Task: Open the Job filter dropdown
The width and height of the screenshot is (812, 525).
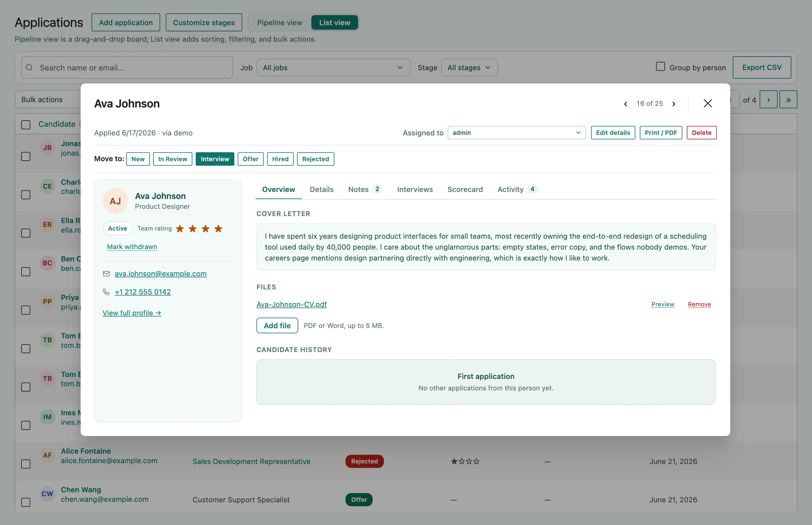Action: (333, 67)
